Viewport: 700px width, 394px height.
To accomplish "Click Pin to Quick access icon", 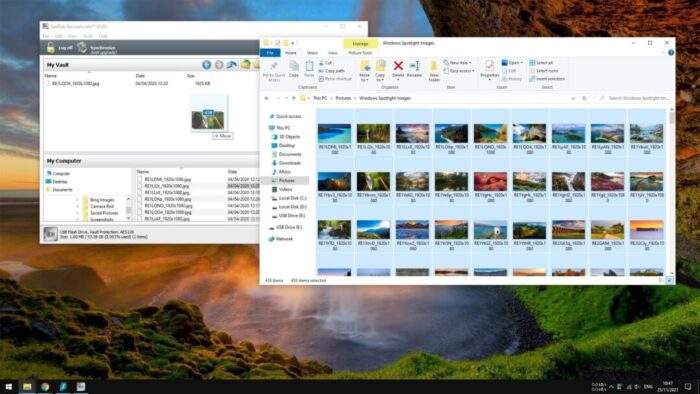I will pos(274,66).
